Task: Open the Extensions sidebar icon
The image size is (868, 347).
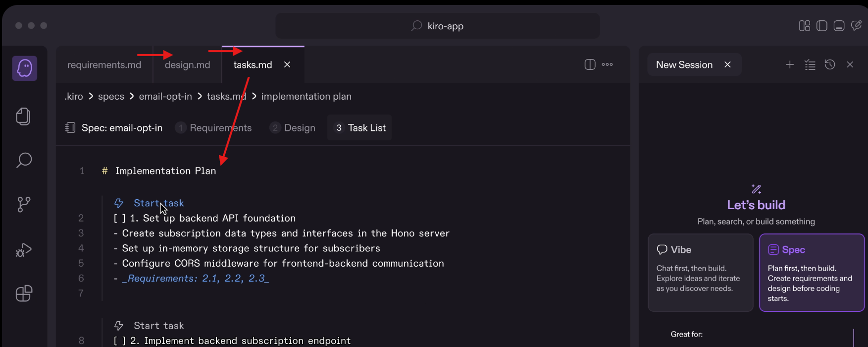Action: [23, 293]
